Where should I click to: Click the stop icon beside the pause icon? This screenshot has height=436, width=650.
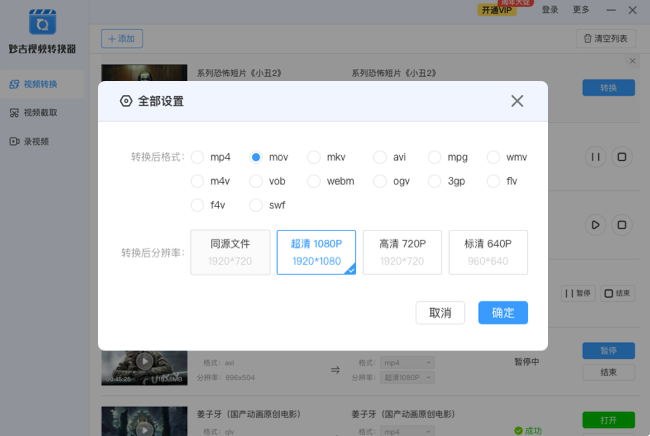pos(622,157)
